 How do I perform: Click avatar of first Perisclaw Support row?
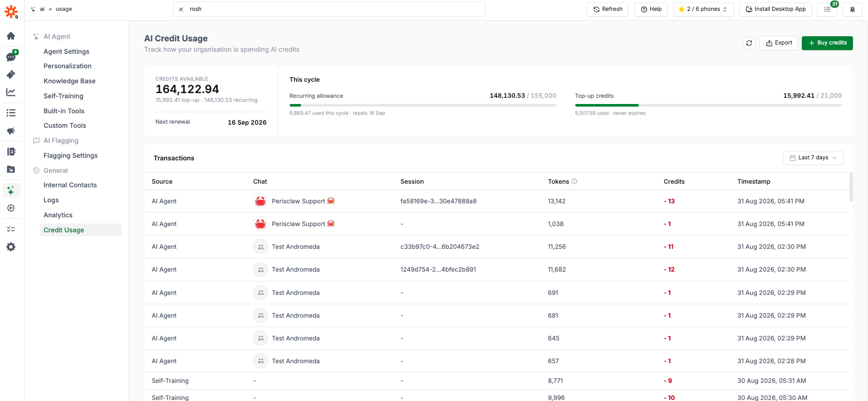click(260, 201)
